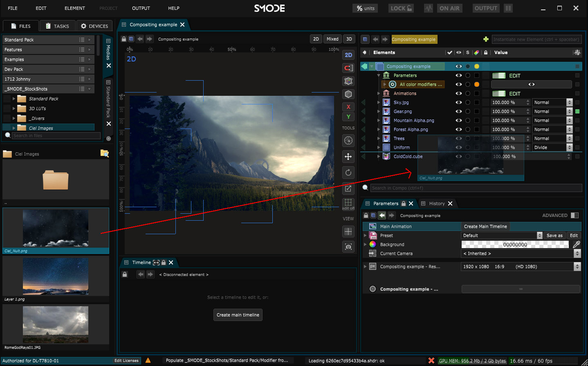This screenshot has width=588, height=366.
Task: Hide the Mountain Alpha.png layer
Action: coord(459,120)
